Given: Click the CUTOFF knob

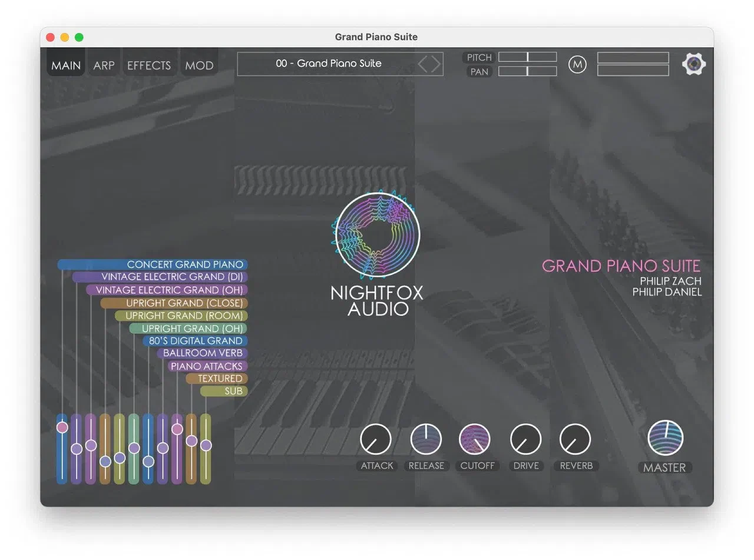Looking at the screenshot, I should point(475,439).
